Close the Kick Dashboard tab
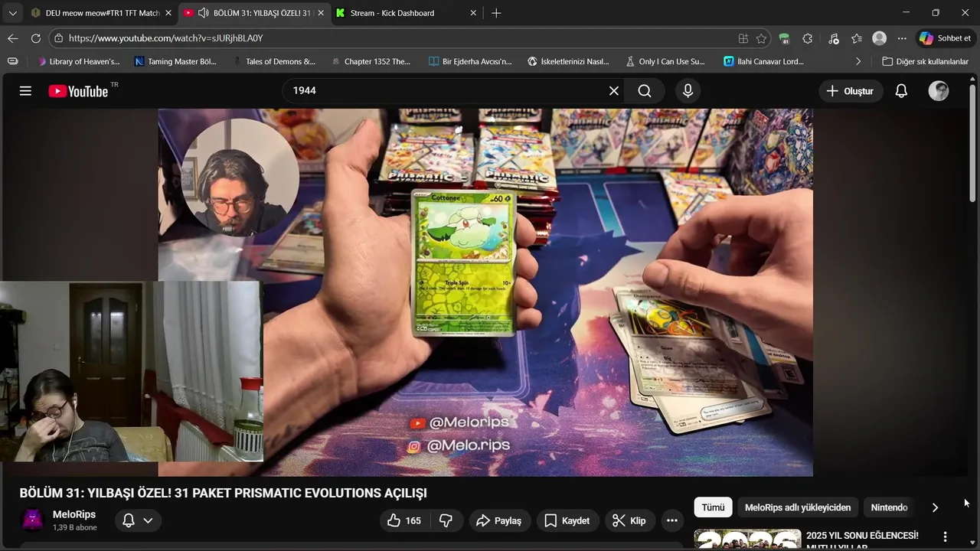Viewport: 980px width, 551px height. pos(473,13)
